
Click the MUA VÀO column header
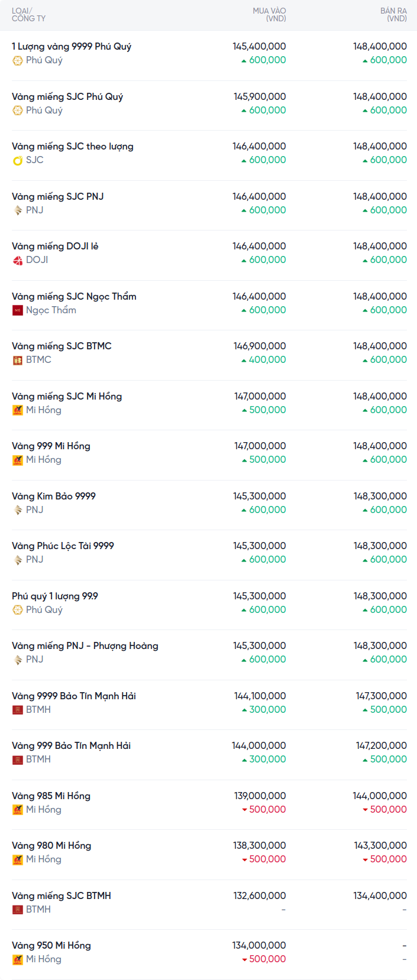click(x=269, y=15)
